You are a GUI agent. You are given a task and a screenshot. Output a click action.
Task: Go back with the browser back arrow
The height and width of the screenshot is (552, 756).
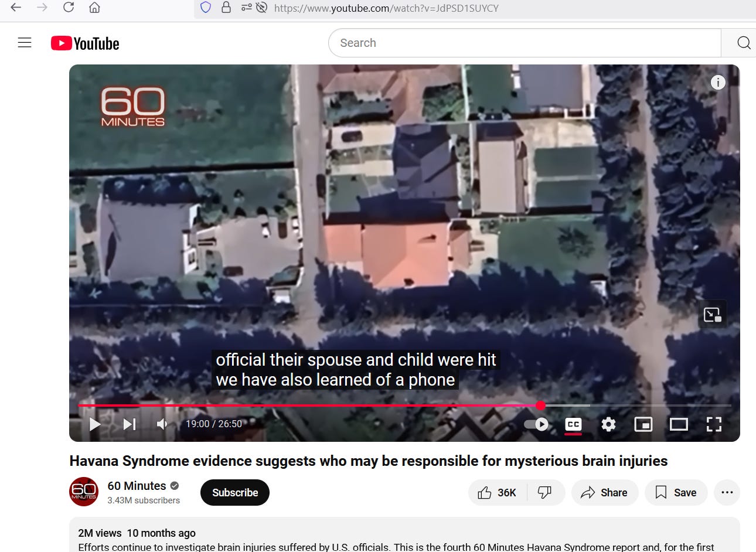point(16,8)
